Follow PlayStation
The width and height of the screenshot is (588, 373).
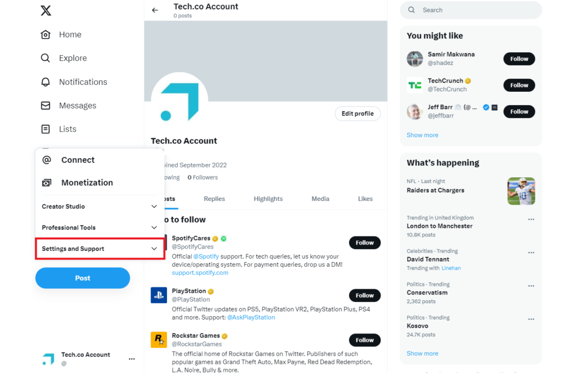pos(365,295)
